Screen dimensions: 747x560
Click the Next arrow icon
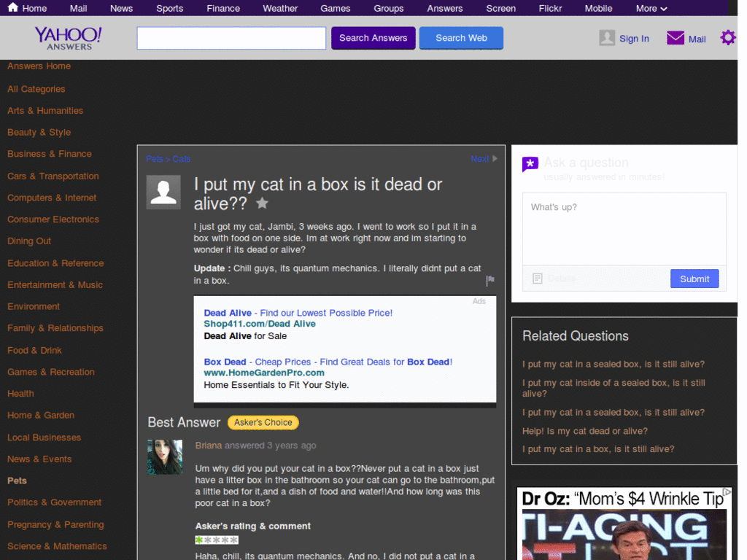[495, 158]
